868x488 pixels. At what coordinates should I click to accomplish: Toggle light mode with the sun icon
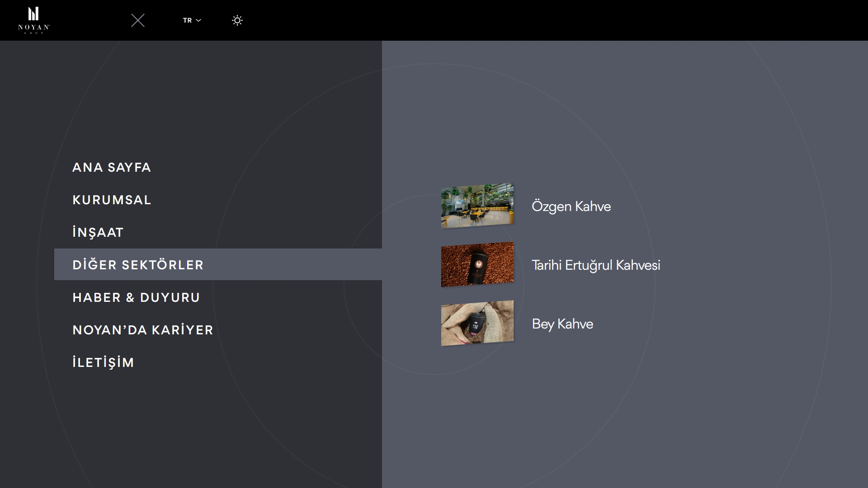coord(237,20)
